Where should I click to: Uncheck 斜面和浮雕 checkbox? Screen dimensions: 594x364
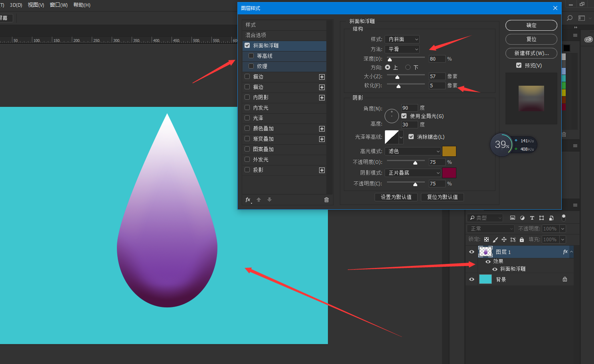tap(247, 45)
